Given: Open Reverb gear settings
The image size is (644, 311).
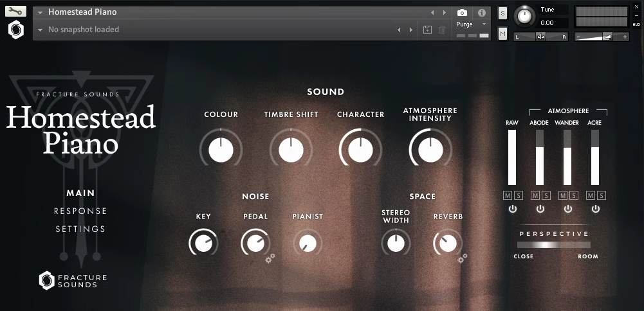Looking at the screenshot, I should (x=463, y=258).
